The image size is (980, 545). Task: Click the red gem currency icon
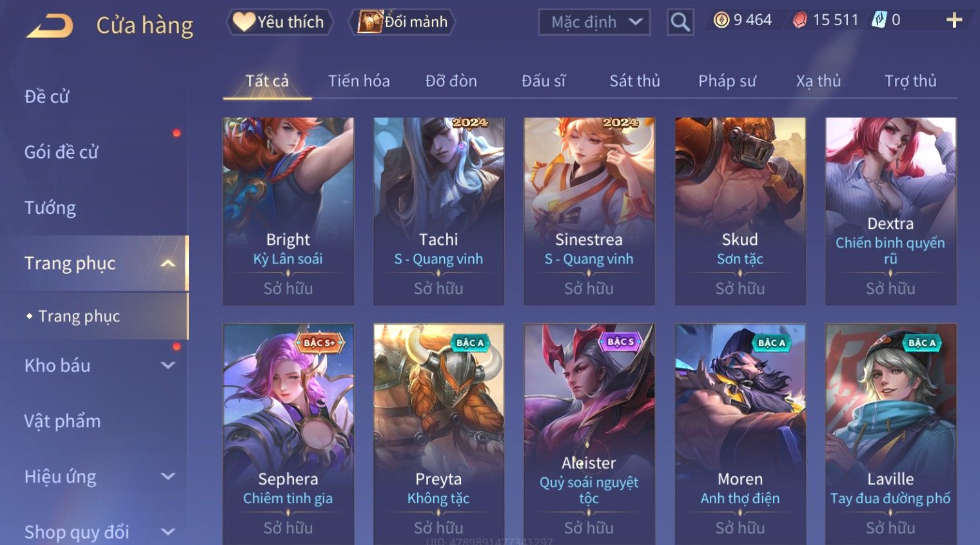point(800,21)
